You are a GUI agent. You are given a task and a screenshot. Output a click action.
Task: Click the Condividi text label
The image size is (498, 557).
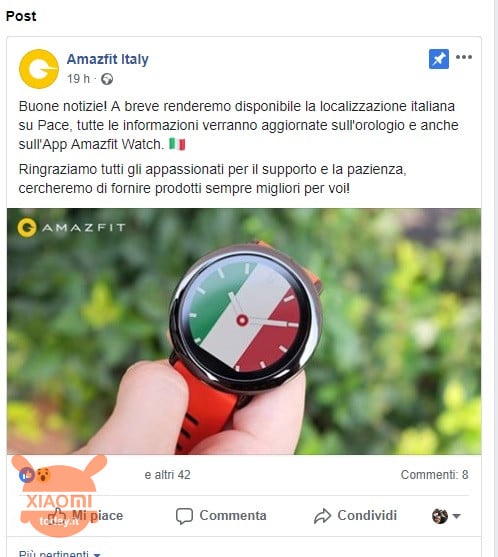(367, 515)
